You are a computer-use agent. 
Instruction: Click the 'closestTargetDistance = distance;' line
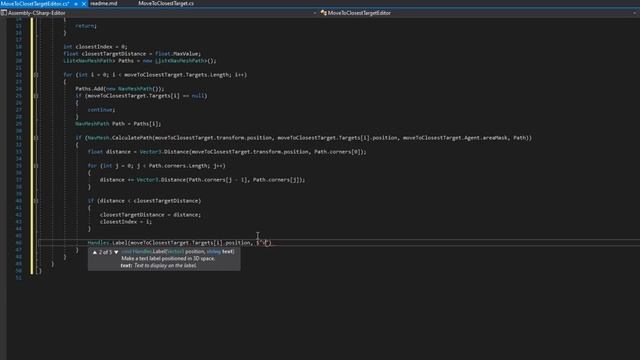(x=150, y=215)
